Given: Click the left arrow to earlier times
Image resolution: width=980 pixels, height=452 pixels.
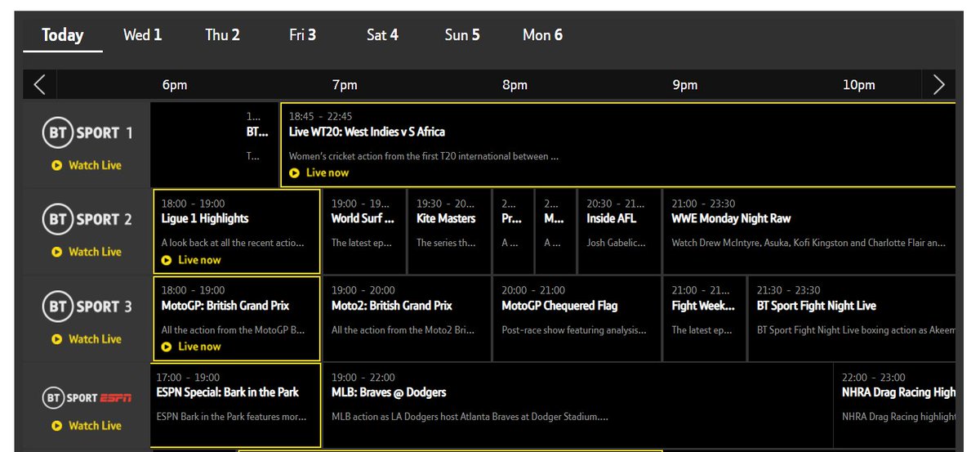Looking at the screenshot, I should pos(40,84).
